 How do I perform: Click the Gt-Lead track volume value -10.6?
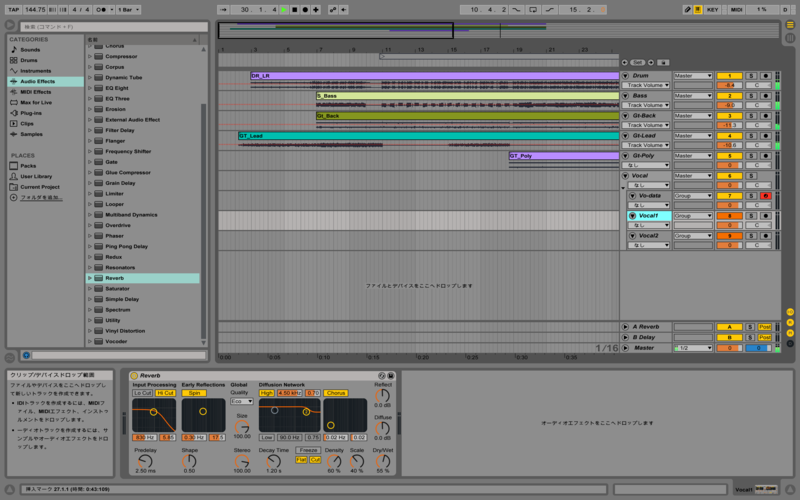[729, 145]
